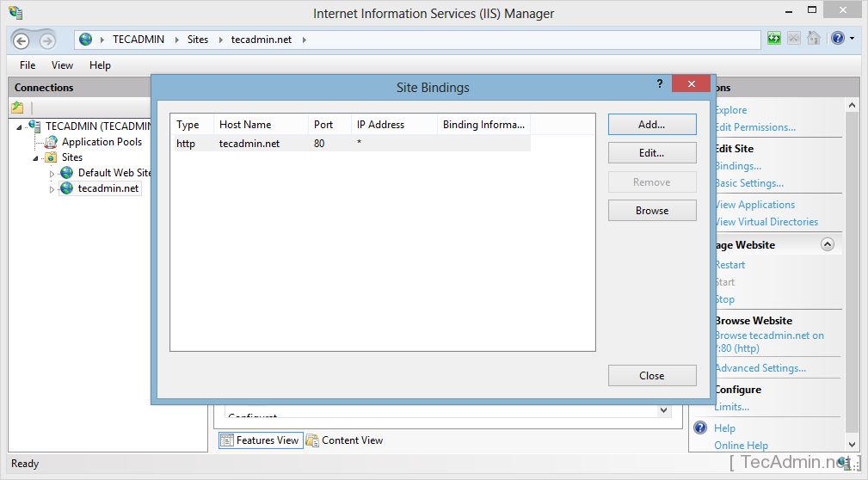Click Actions pane scrollbar down arrow

pos(852,445)
